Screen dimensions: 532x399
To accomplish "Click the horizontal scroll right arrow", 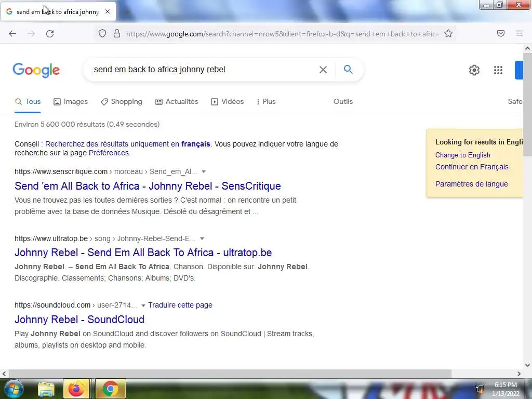I will pos(519,374).
